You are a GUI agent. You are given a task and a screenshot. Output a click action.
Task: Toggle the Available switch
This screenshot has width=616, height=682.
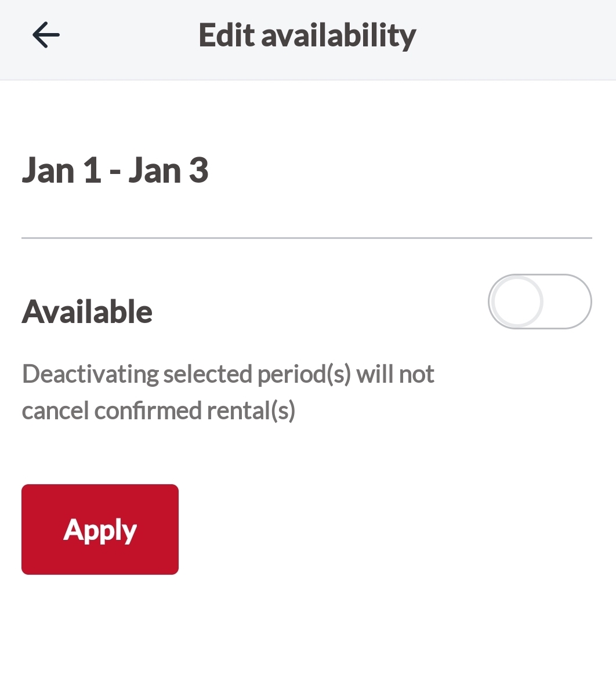(539, 302)
